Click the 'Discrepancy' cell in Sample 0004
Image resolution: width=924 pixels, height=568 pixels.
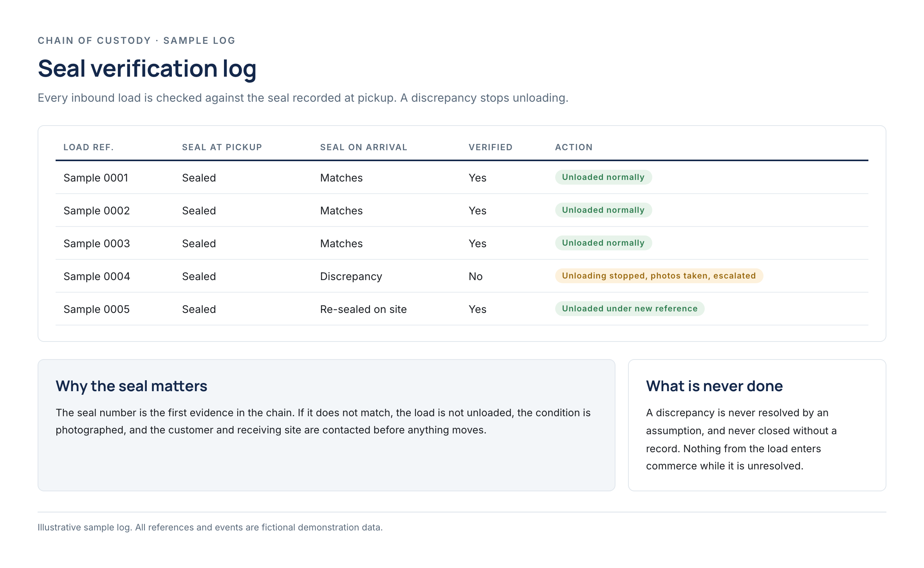tap(351, 276)
